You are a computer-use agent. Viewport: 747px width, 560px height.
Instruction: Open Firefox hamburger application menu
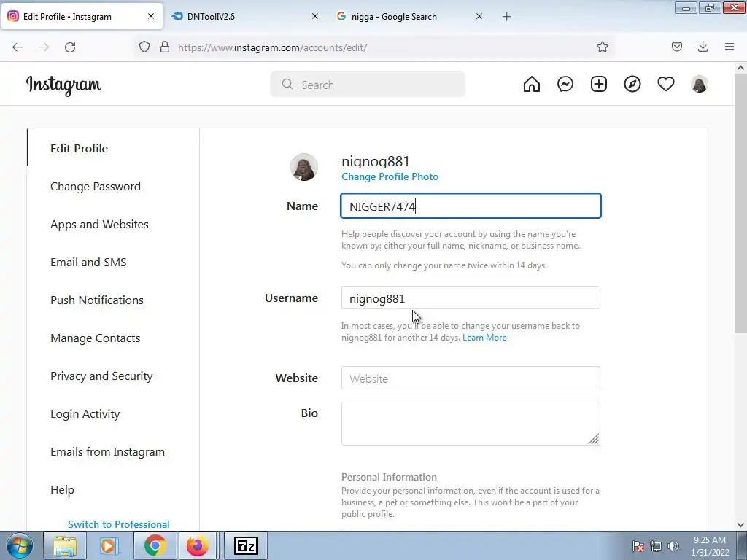pos(729,47)
